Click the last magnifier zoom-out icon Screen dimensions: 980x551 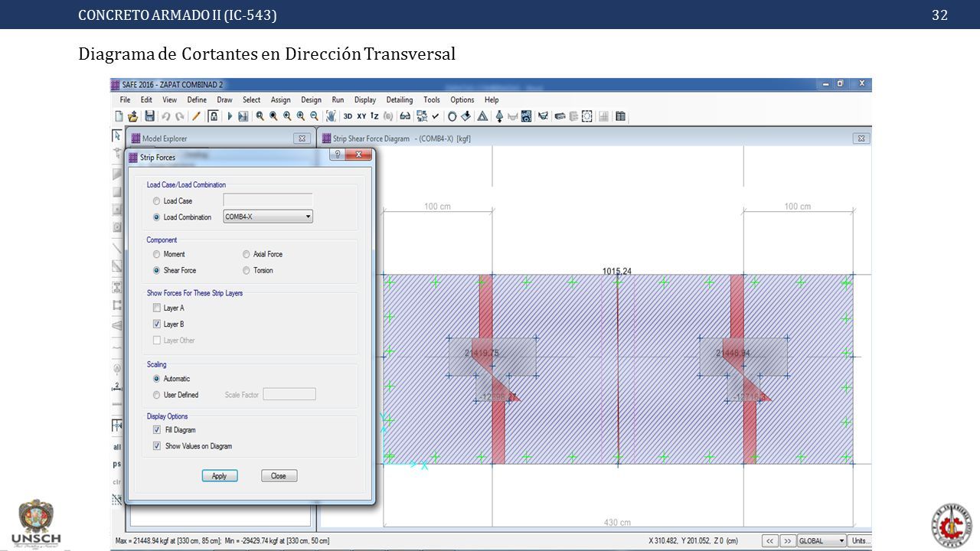click(314, 116)
